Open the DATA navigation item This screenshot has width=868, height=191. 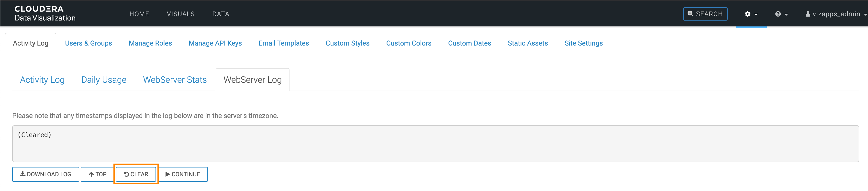point(221,14)
